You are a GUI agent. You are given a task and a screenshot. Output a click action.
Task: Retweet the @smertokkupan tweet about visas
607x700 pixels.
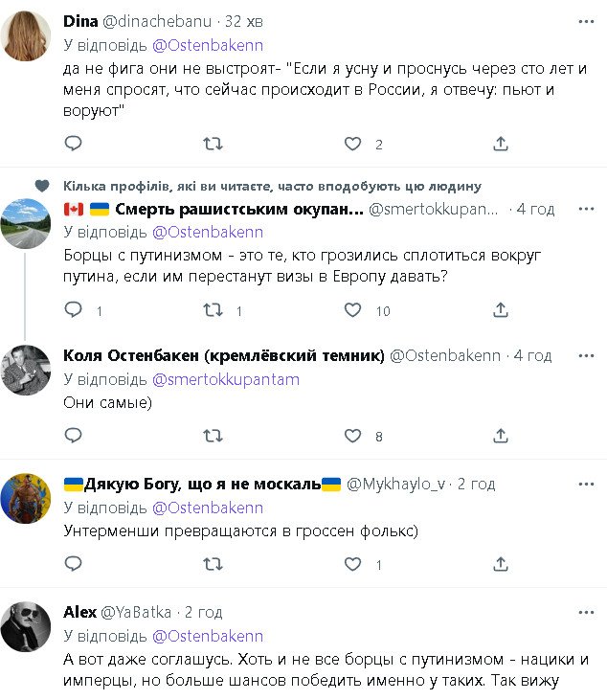click(x=214, y=310)
